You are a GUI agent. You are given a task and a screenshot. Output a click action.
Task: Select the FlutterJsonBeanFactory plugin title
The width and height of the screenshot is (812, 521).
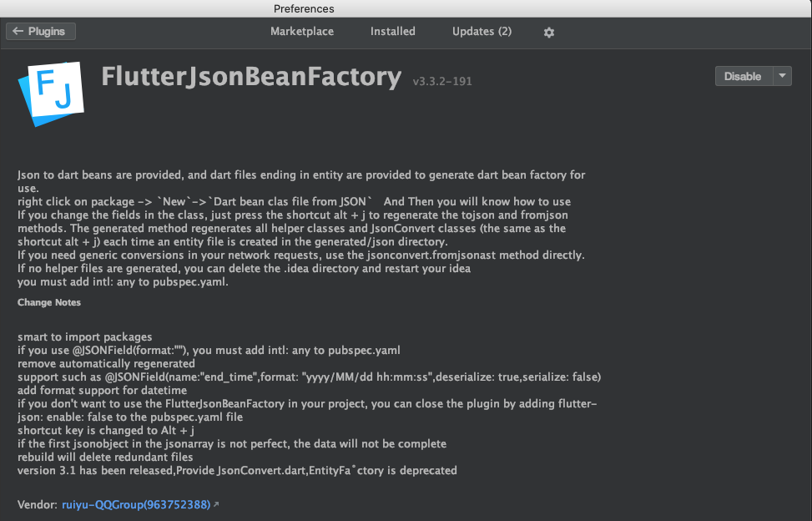pos(251,77)
